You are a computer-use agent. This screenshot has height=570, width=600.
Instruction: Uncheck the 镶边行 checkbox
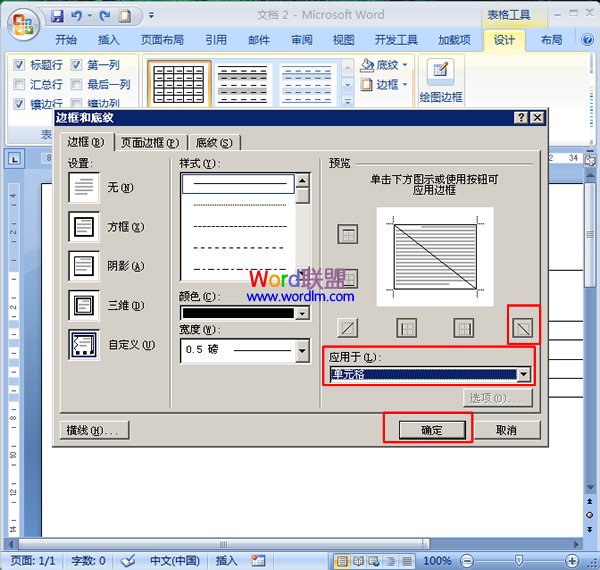(x=19, y=104)
